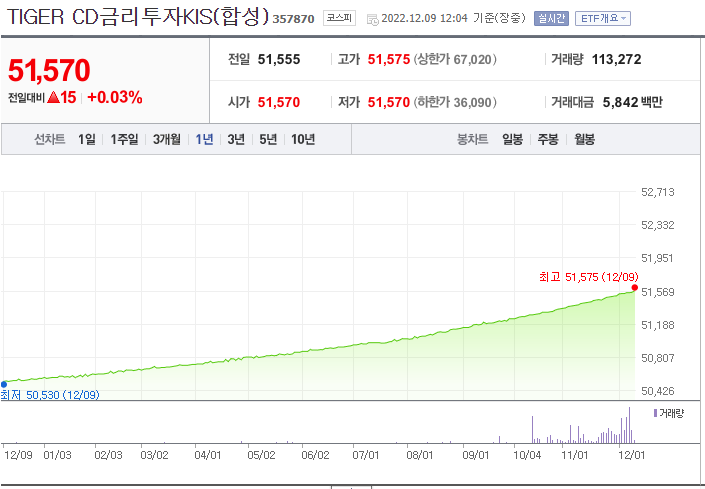
Task: Click the 10/04 x-axis date label
Action: pos(527,455)
